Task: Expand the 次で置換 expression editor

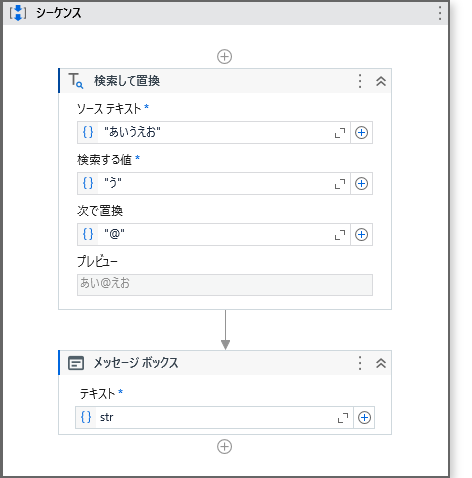Action: tap(340, 235)
